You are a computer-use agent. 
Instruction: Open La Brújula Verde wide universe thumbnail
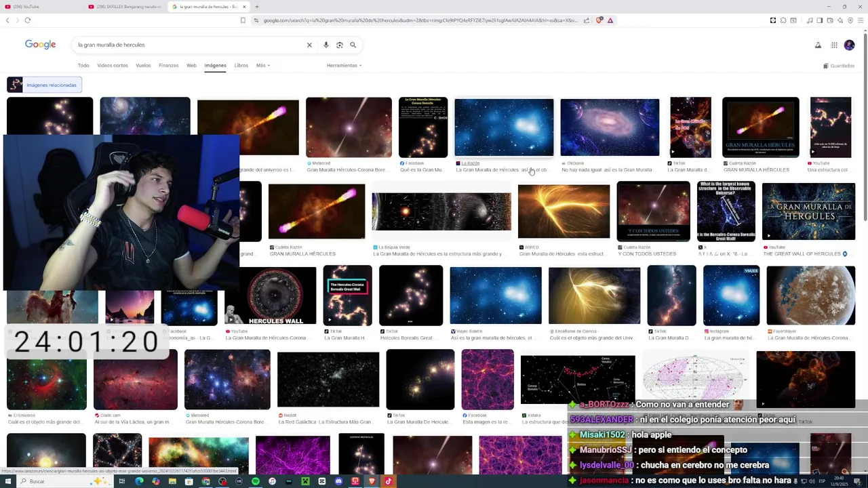pyautogui.click(x=441, y=211)
